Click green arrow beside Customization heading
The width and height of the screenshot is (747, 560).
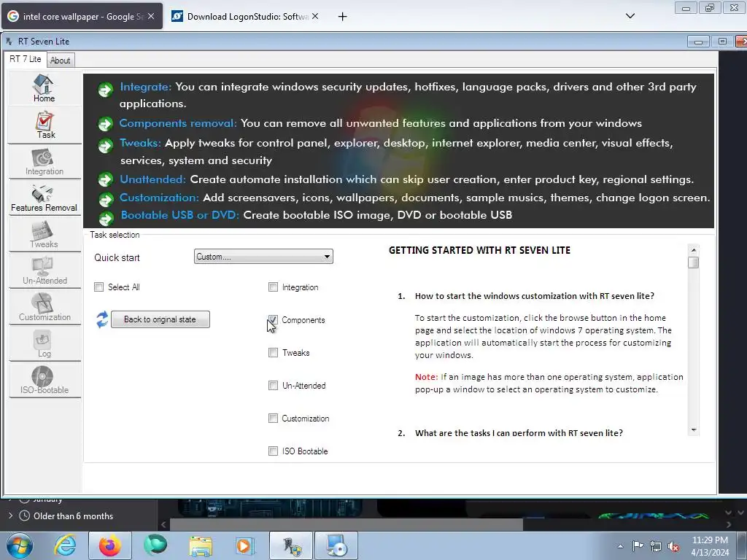[106, 200]
